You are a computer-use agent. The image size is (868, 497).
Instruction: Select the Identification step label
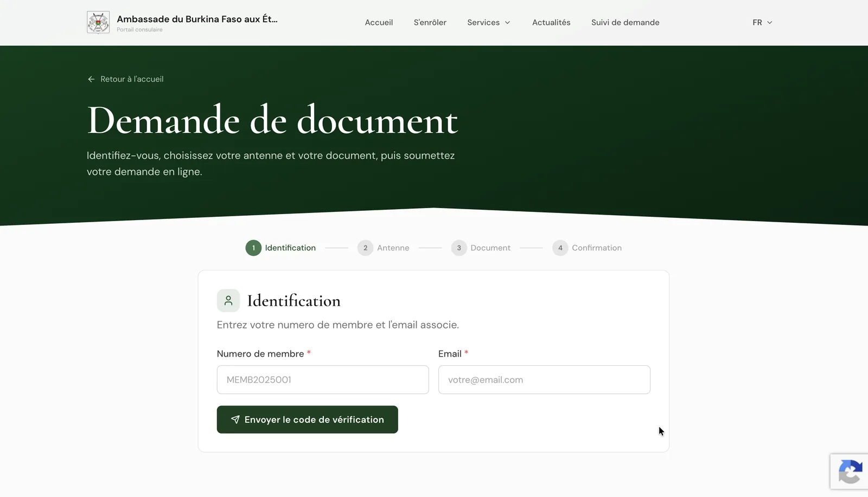pyautogui.click(x=290, y=248)
